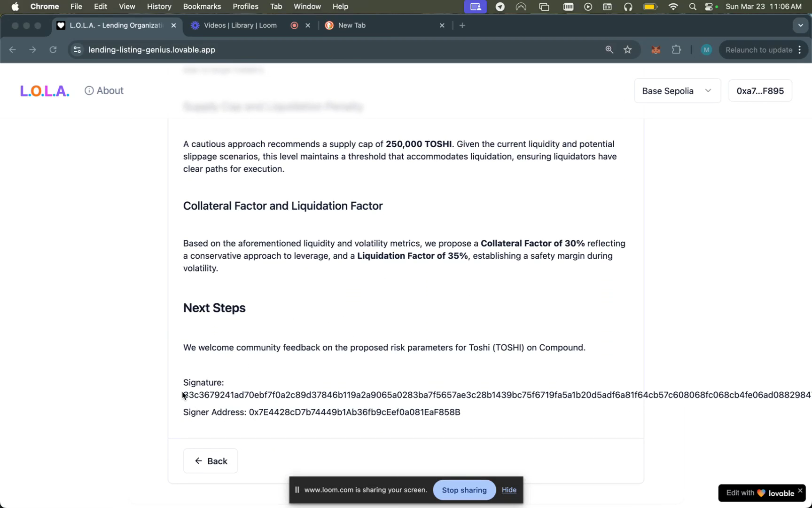812x508 pixels.
Task: Open the Apple menu
Action: tap(15, 7)
